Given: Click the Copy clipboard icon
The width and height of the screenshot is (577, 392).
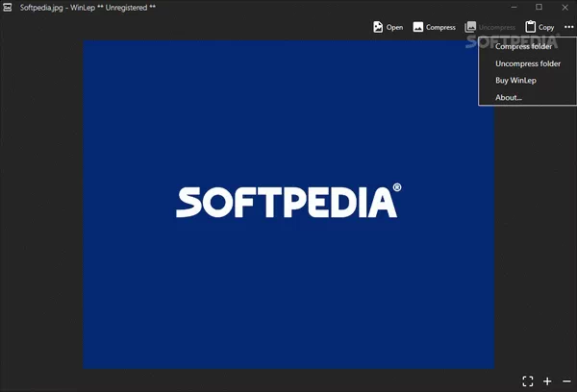Looking at the screenshot, I should (531, 28).
